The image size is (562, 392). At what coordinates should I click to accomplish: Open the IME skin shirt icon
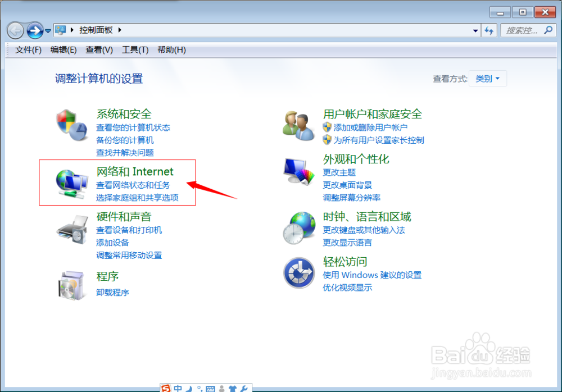pos(233,389)
